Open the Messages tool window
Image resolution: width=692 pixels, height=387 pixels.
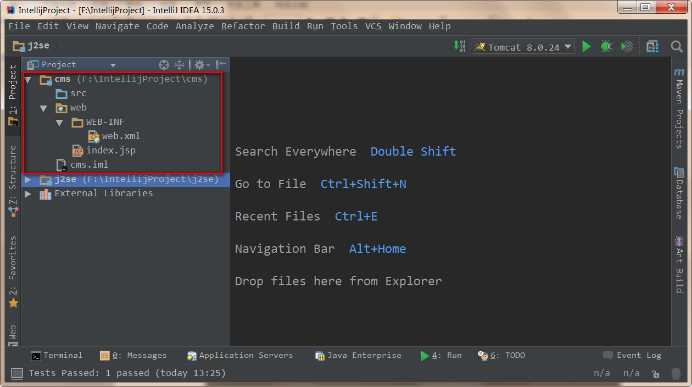[133, 356]
